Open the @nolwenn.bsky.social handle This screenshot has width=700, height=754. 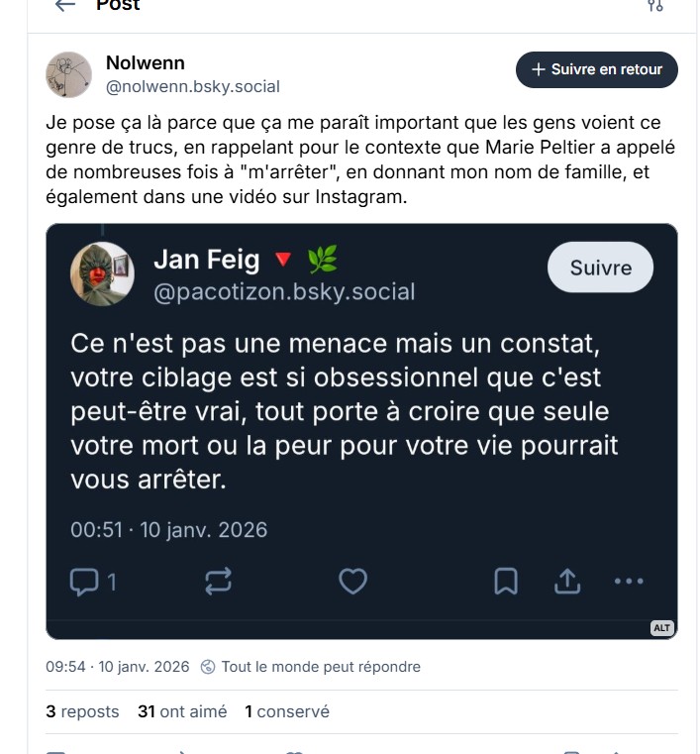[193, 87]
